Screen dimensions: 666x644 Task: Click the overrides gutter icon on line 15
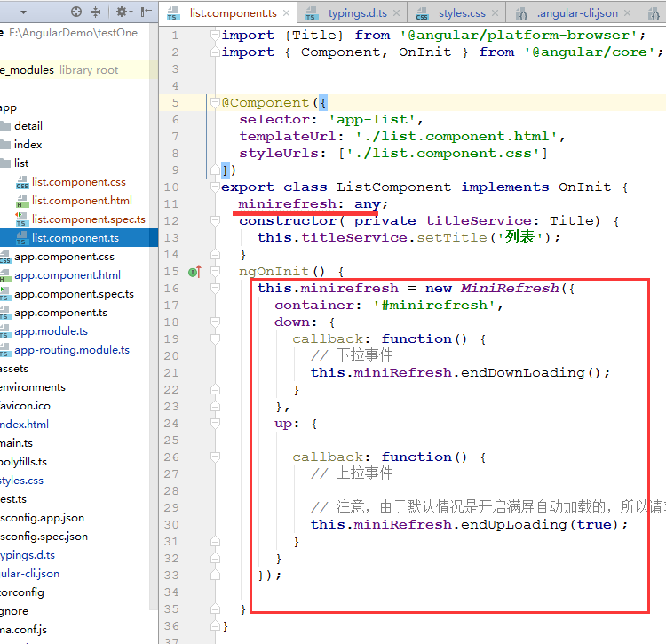(194, 272)
